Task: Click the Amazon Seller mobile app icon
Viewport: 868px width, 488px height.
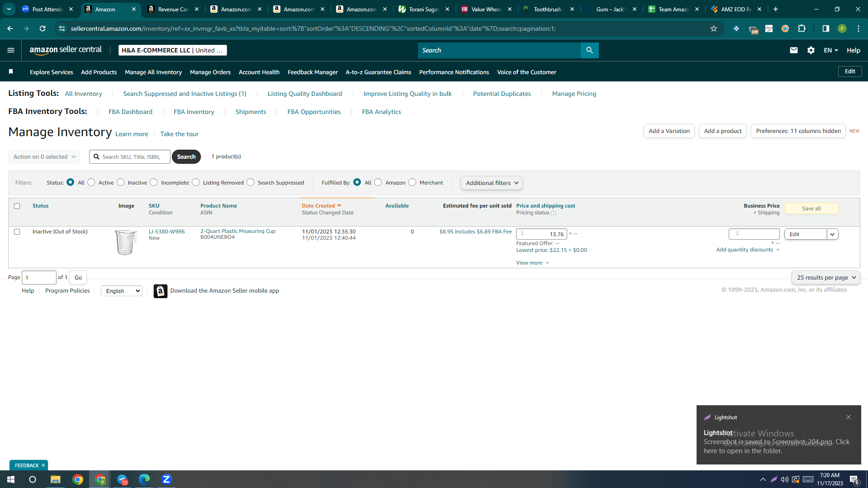Action: coord(160,291)
